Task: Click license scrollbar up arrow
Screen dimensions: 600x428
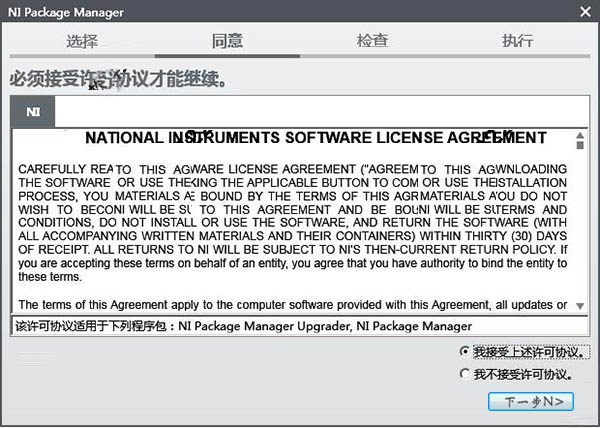Action: 580,135
